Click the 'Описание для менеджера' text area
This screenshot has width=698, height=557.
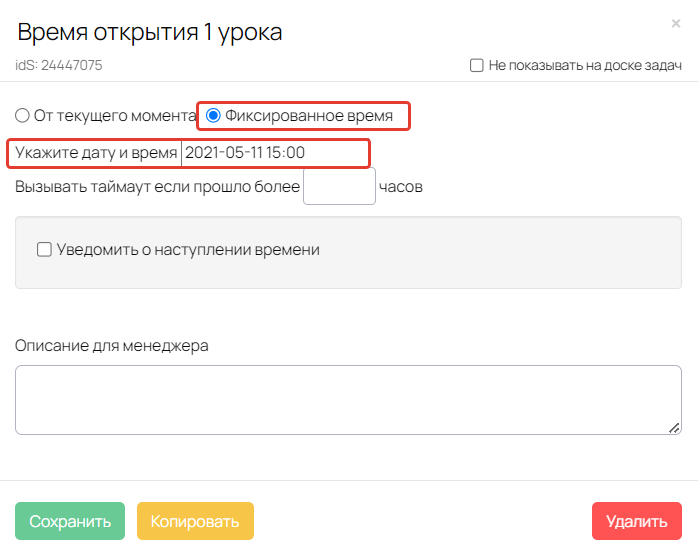[348, 400]
